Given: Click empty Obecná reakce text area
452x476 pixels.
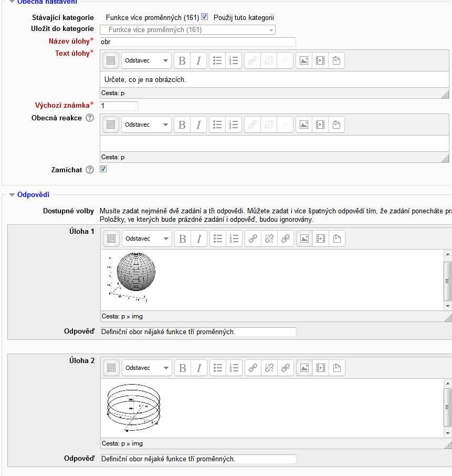Looking at the screenshot, I should point(274,143).
